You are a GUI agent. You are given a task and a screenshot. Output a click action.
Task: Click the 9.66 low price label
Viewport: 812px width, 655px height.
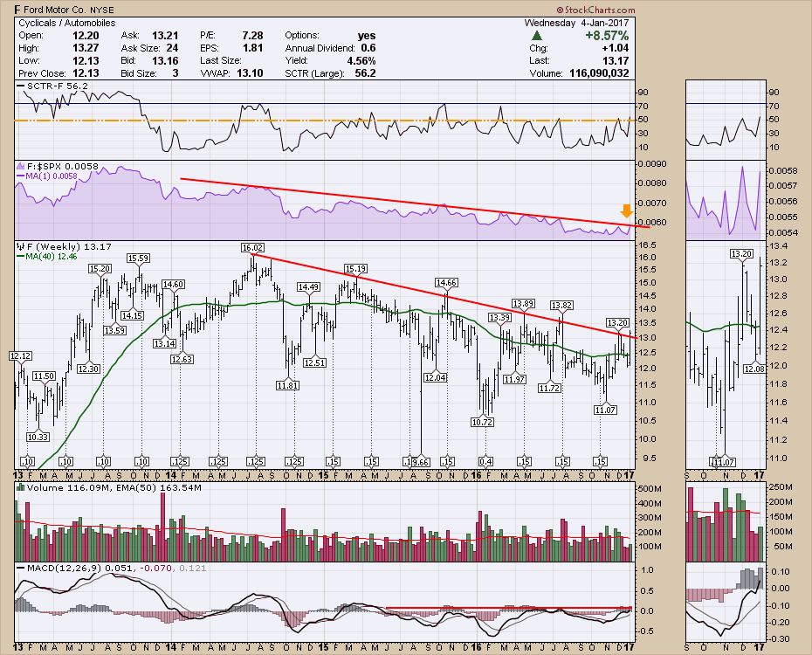point(421,462)
